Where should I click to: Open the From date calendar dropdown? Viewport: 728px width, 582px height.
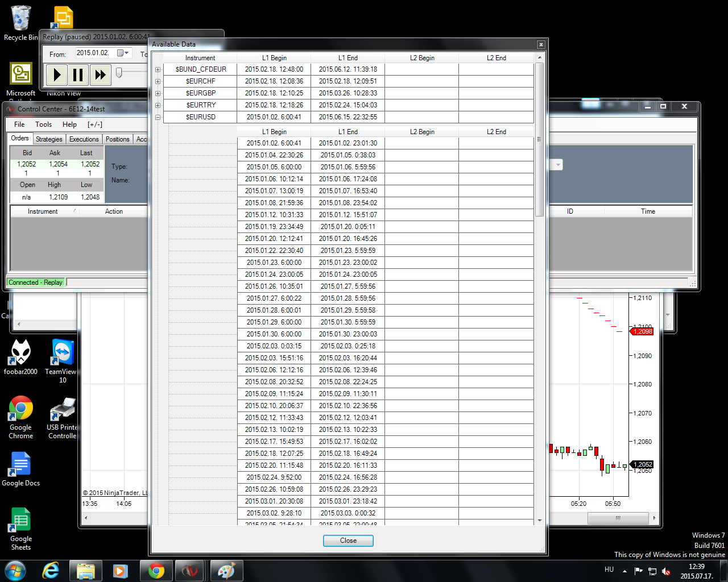pos(123,53)
